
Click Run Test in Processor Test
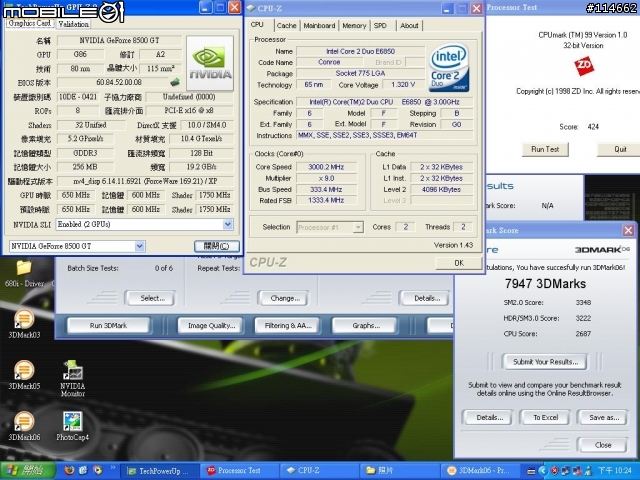click(545, 149)
